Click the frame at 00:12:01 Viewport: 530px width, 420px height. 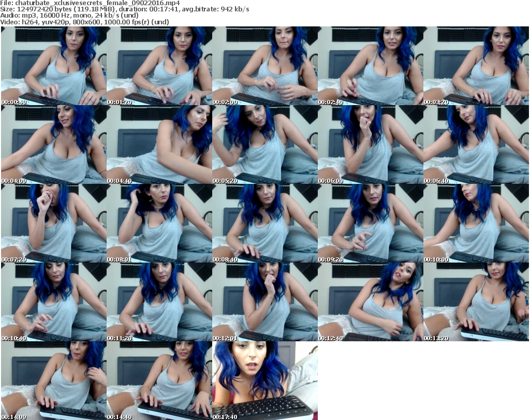(265, 302)
